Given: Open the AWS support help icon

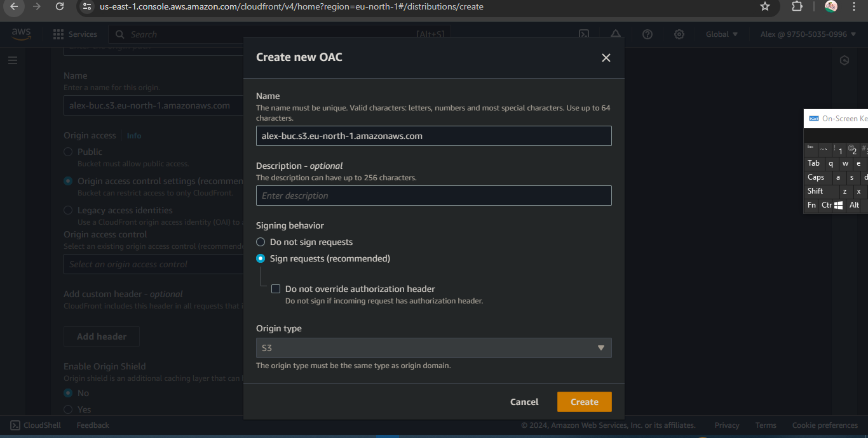Looking at the screenshot, I should pos(648,34).
